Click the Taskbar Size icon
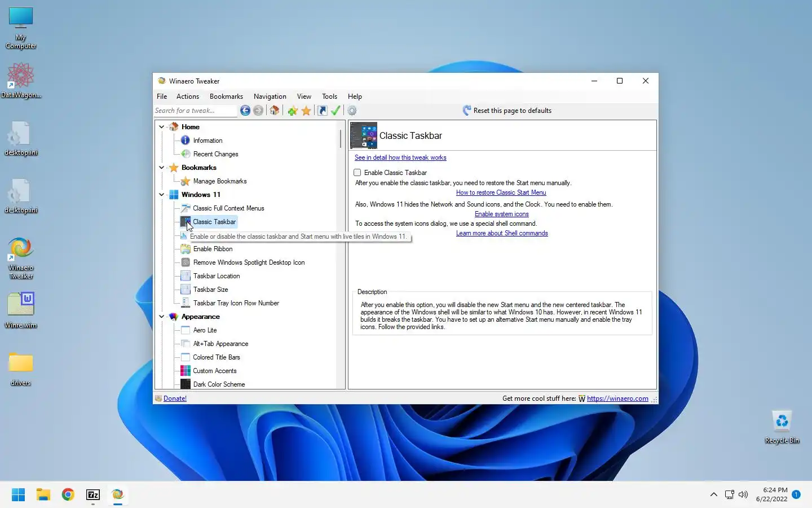 click(186, 290)
